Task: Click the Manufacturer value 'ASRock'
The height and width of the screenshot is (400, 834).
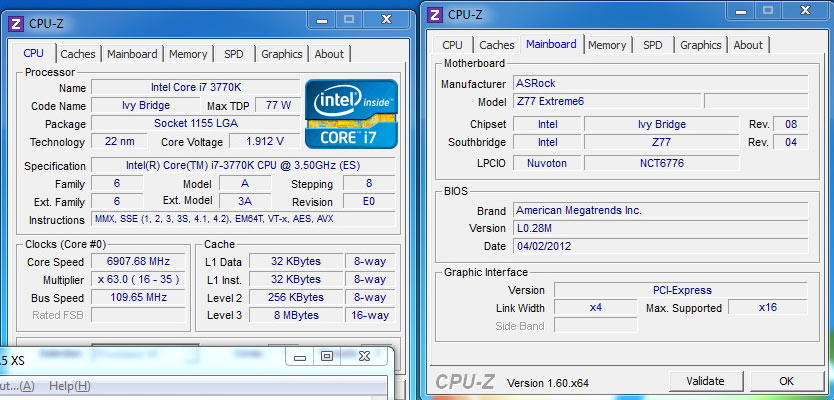Action: [661, 83]
